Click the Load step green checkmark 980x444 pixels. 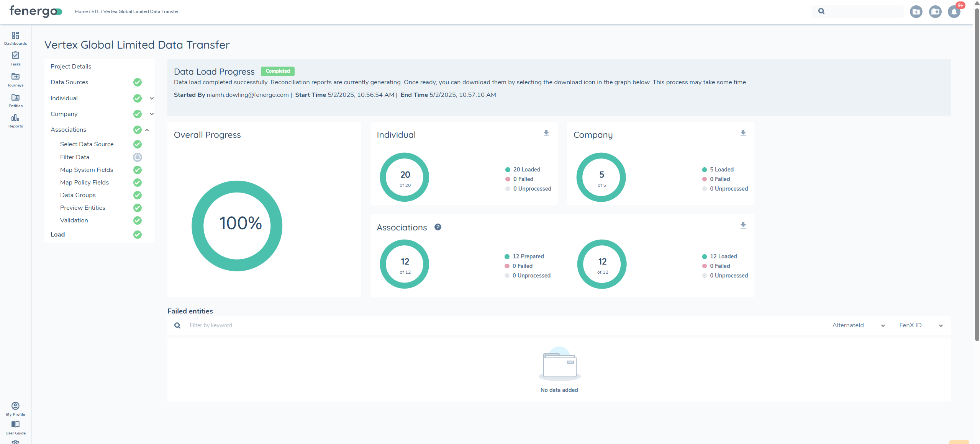(138, 235)
